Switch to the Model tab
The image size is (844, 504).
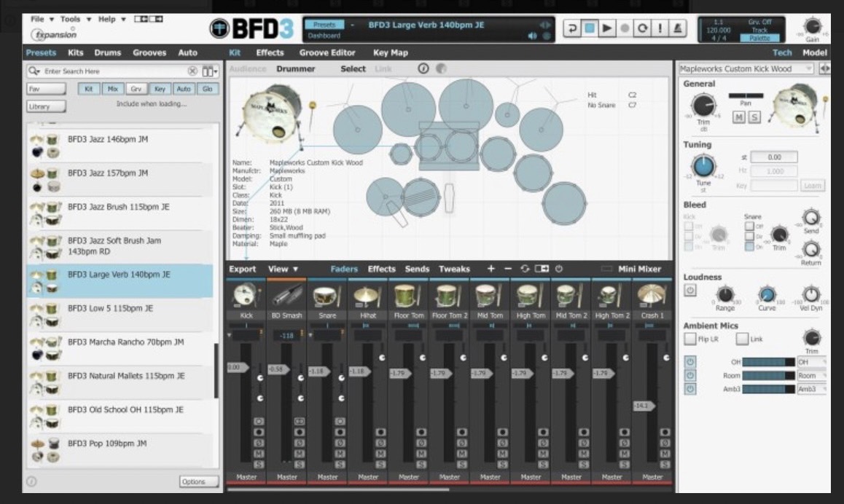click(814, 52)
